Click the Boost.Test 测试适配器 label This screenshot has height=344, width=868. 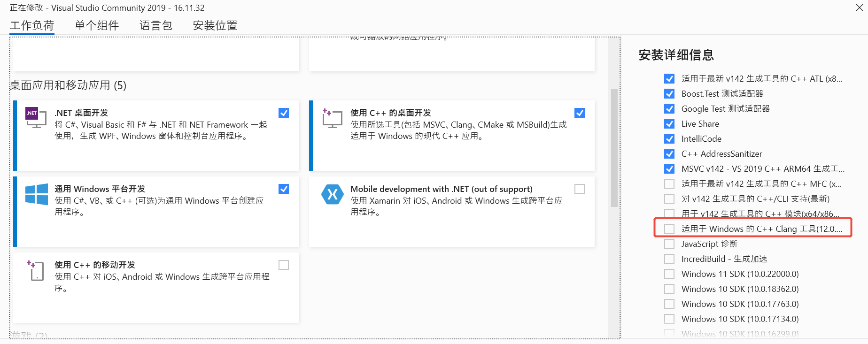(x=722, y=94)
